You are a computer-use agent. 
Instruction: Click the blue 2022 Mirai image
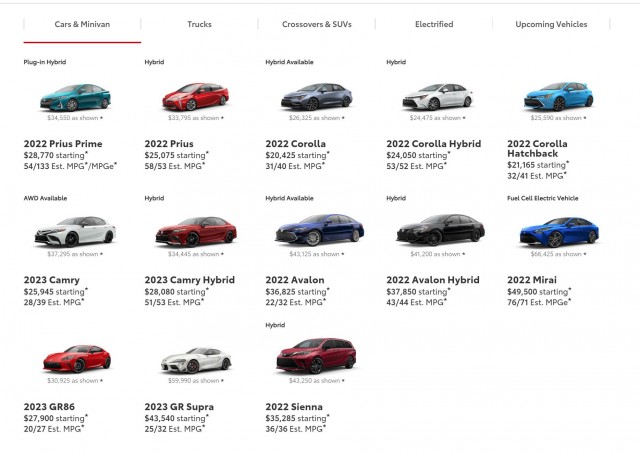click(x=559, y=232)
